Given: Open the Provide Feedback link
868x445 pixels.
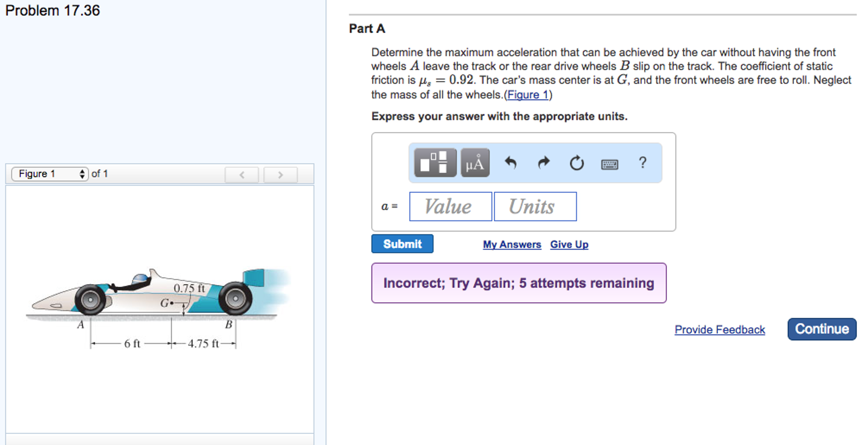Looking at the screenshot, I should coord(720,330).
